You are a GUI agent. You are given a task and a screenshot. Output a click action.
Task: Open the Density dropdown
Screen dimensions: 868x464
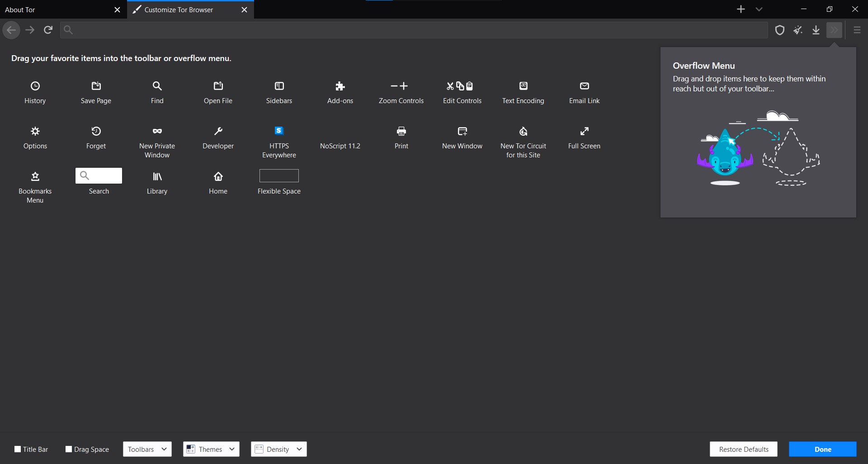click(279, 449)
